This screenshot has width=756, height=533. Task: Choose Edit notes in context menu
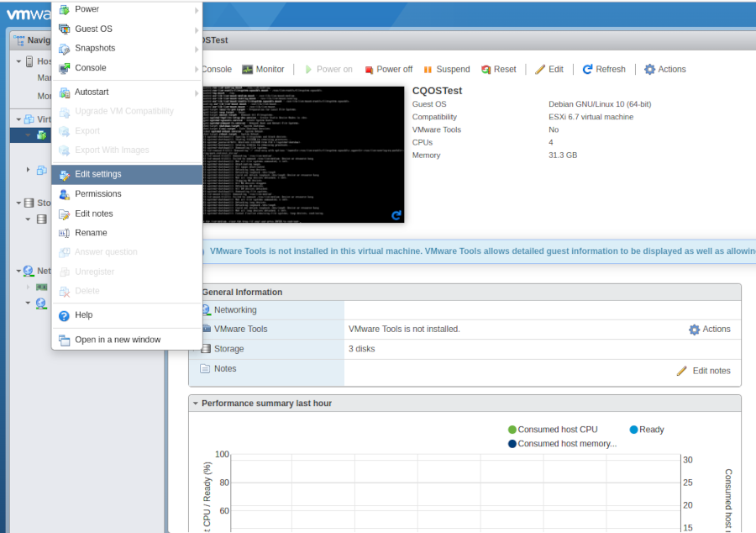point(127,214)
